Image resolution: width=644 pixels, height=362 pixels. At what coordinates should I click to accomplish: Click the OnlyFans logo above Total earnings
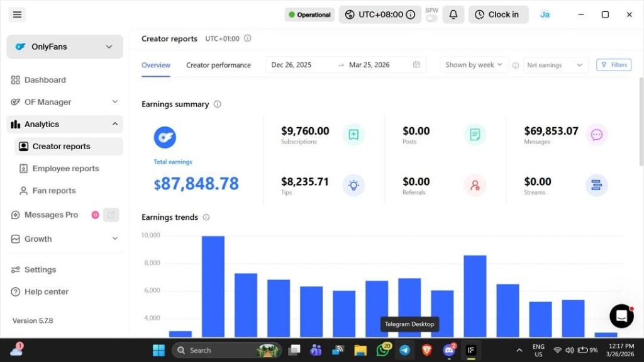(165, 137)
